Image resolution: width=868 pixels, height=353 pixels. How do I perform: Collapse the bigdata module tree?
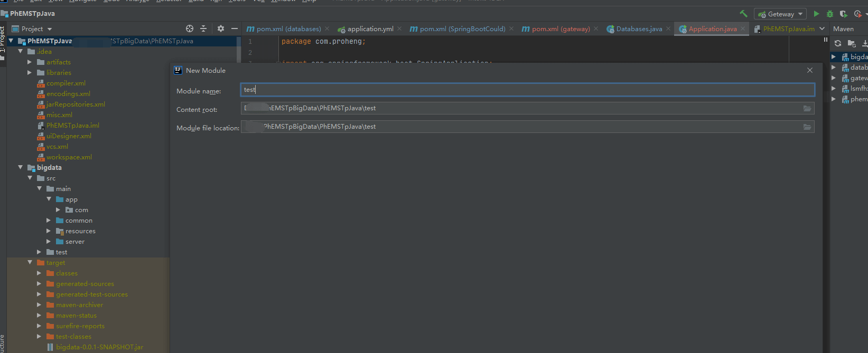(x=21, y=167)
